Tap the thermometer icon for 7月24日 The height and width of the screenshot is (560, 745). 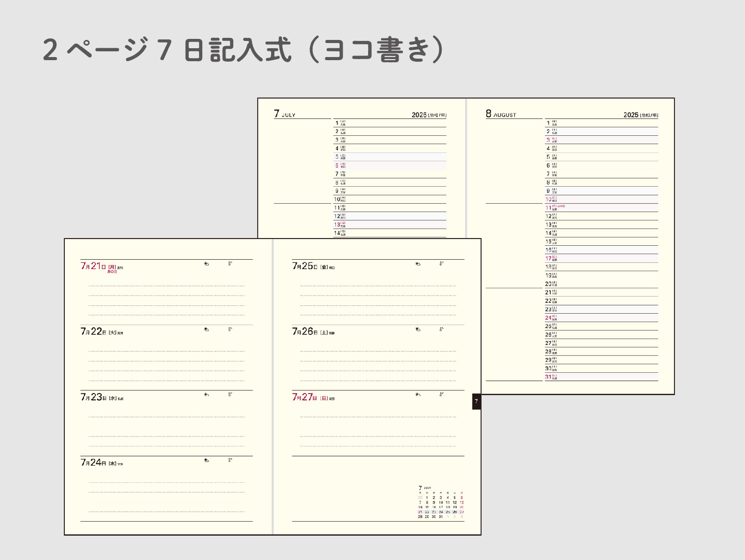point(230,460)
